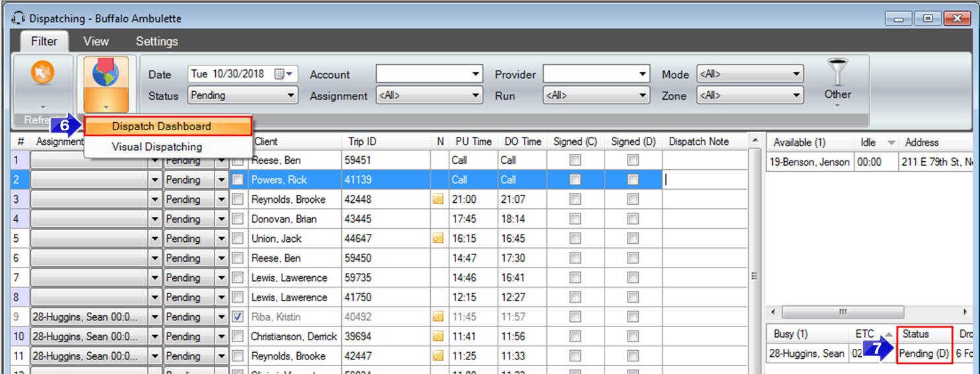Click note icon for Riba, Kristin trip

tap(438, 317)
